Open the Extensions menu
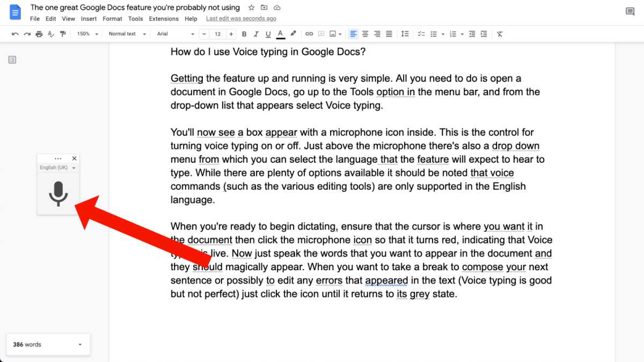Viewport: 644px width, 362px height. point(164,19)
